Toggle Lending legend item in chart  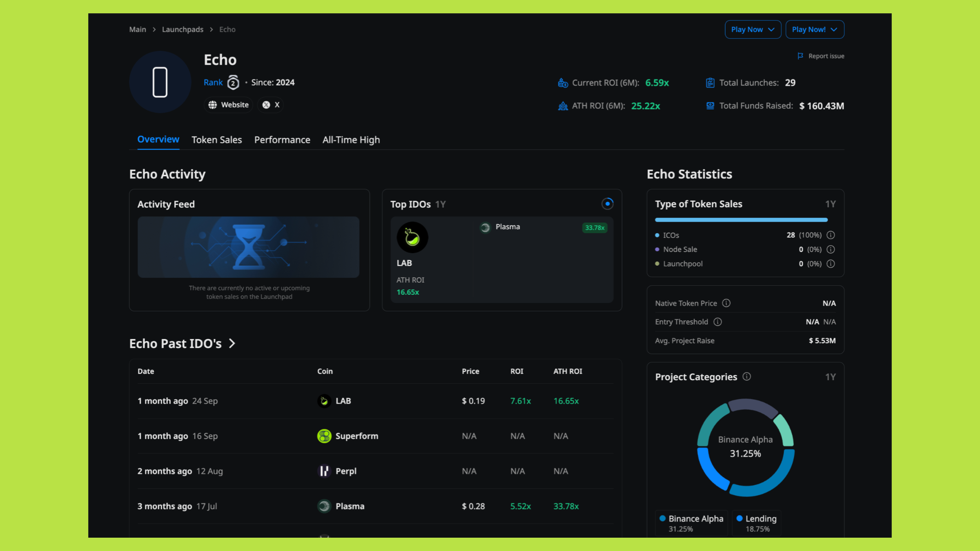(757, 523)
